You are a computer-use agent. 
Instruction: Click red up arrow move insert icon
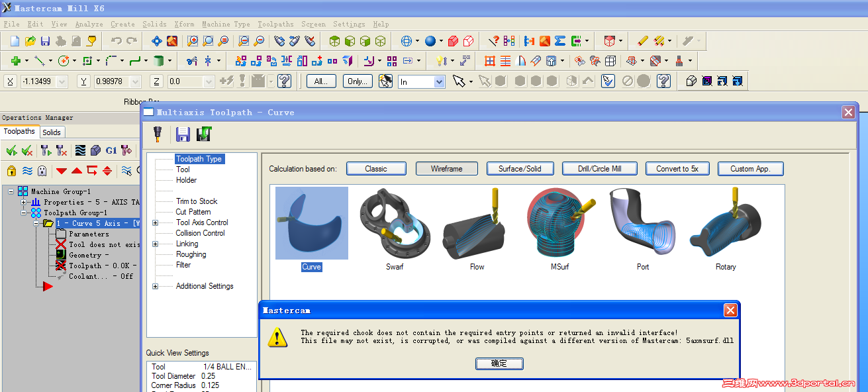77,171
